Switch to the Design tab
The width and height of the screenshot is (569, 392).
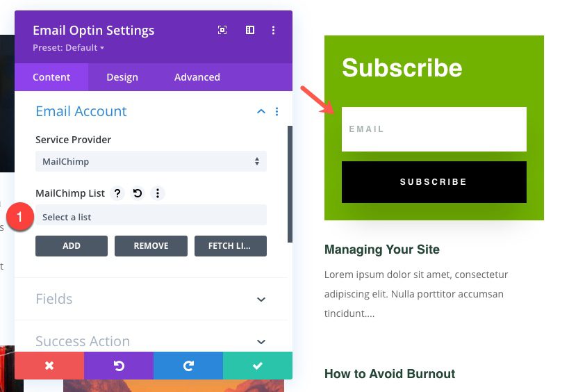pyautogui.click(x=122, y=77)
